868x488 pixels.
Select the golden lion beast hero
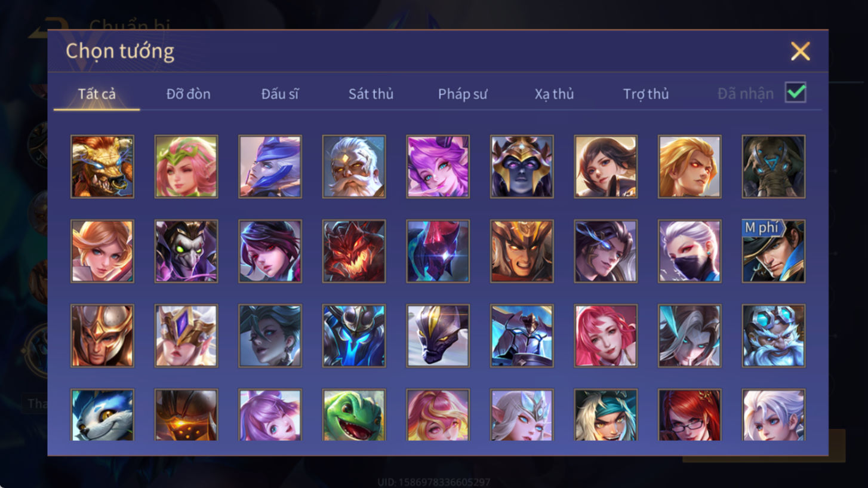pyautogui.click(x=102, y=166)
